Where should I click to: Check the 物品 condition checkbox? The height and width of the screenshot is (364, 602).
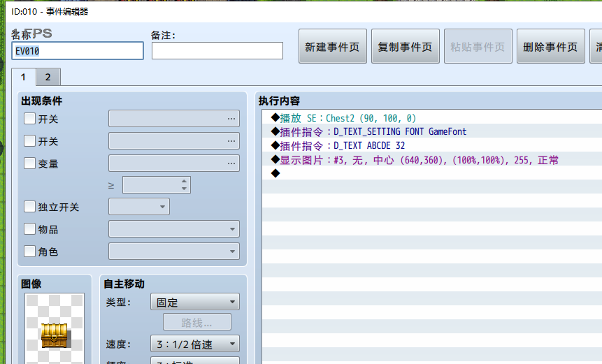coord(29,229)
